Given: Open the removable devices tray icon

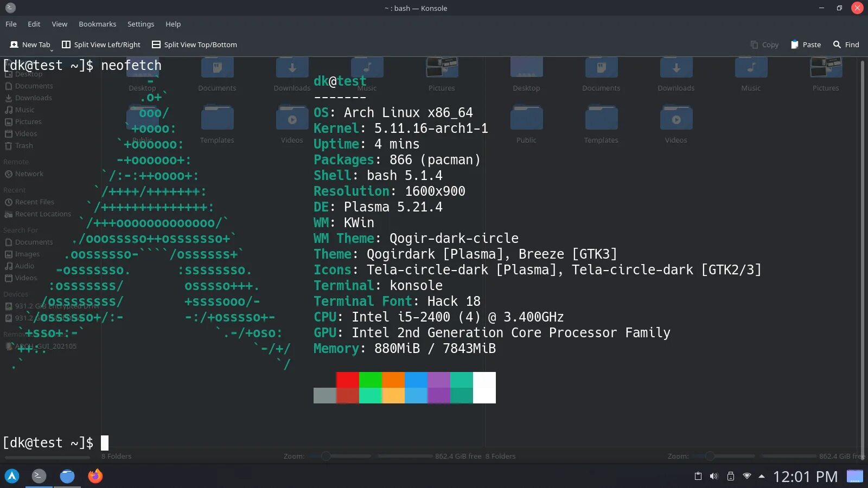Looking at the screenshot, I should click(731, 476).
